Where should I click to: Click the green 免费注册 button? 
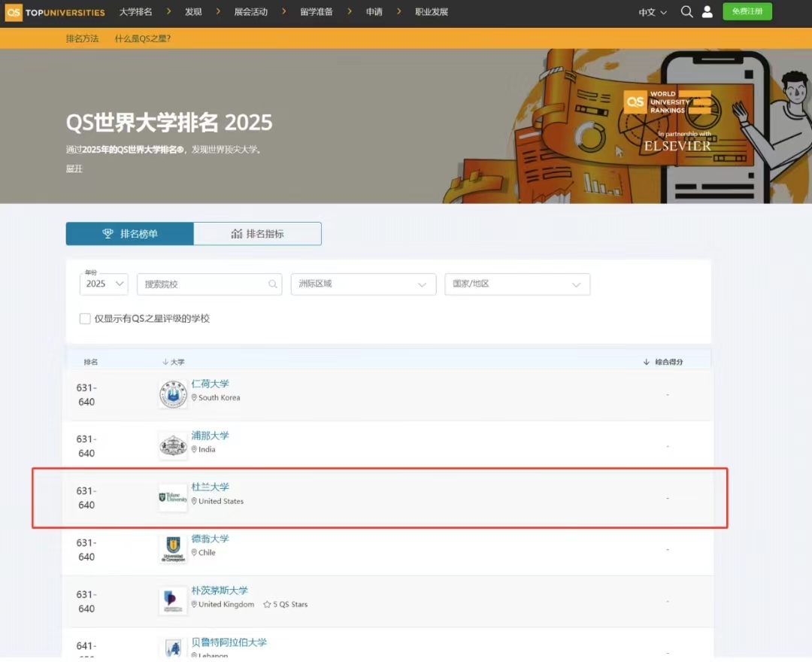coord(747,11)
